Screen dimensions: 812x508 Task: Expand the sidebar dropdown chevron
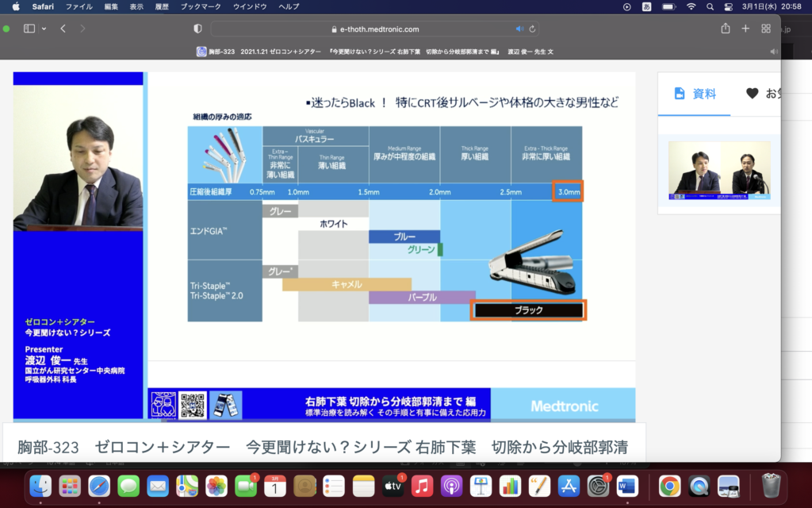[44, 29]
